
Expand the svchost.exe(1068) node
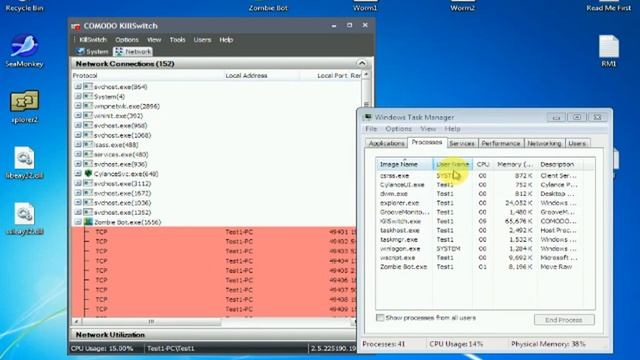pyautogui.click(x=78, y=135)
